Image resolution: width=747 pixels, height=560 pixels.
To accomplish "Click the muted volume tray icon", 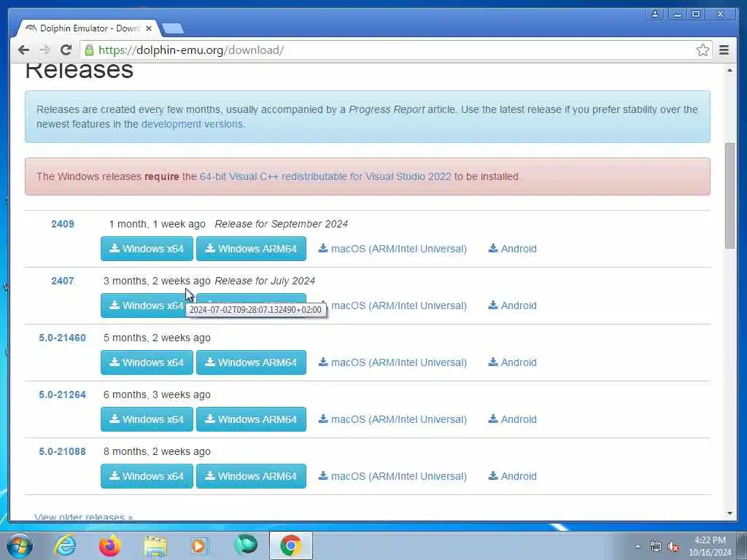I will point(673,547).
